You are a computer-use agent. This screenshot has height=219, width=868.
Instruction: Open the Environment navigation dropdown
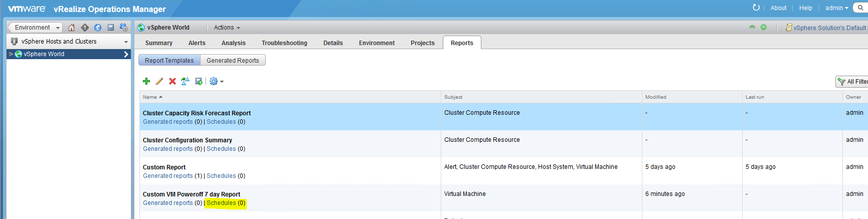pyautogui.click(x=35, y=28)
